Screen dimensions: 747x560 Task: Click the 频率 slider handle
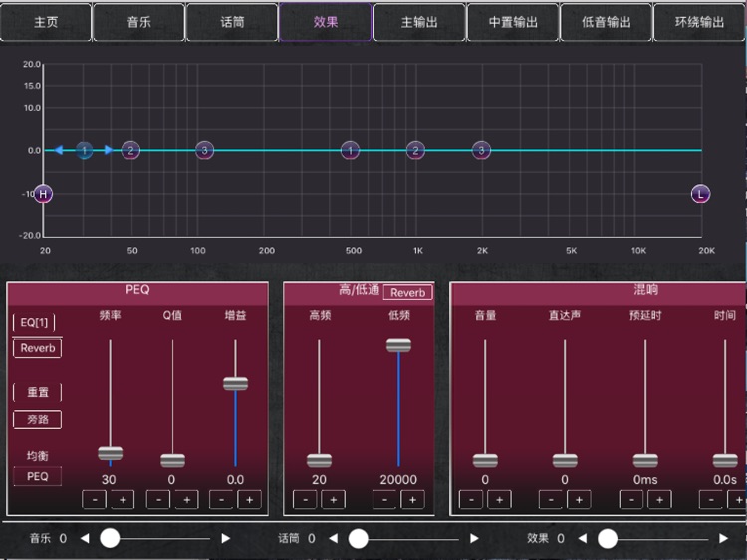(x=110, y=453)
